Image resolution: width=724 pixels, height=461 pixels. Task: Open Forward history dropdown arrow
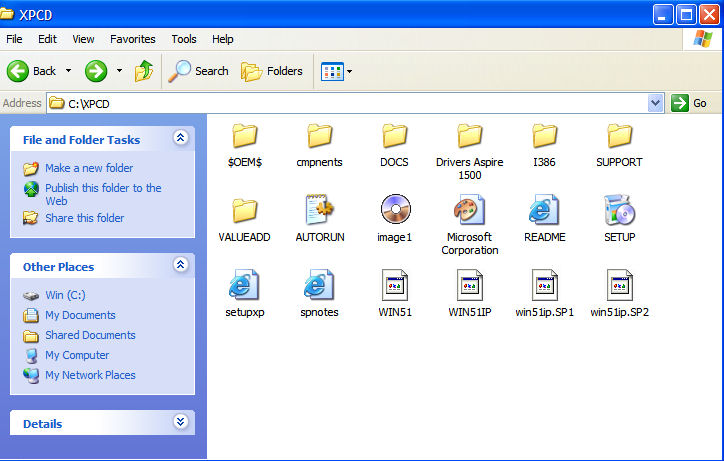119,71
